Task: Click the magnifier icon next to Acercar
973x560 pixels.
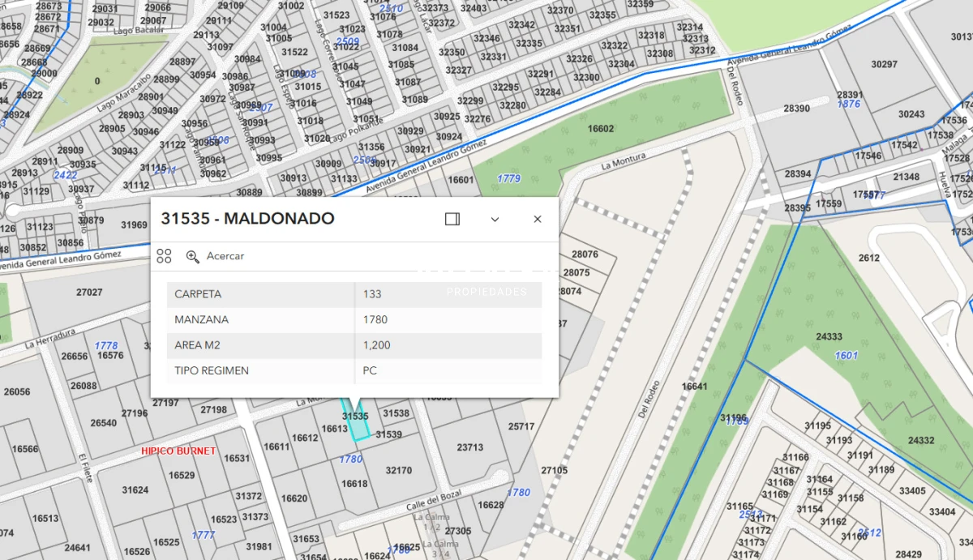Action: [193, 256]
